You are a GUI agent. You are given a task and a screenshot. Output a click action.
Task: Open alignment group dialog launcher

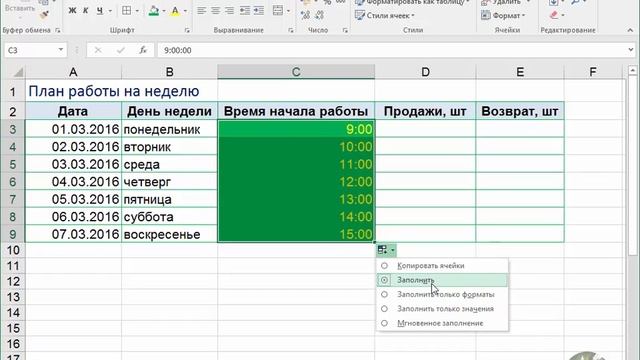291,30
